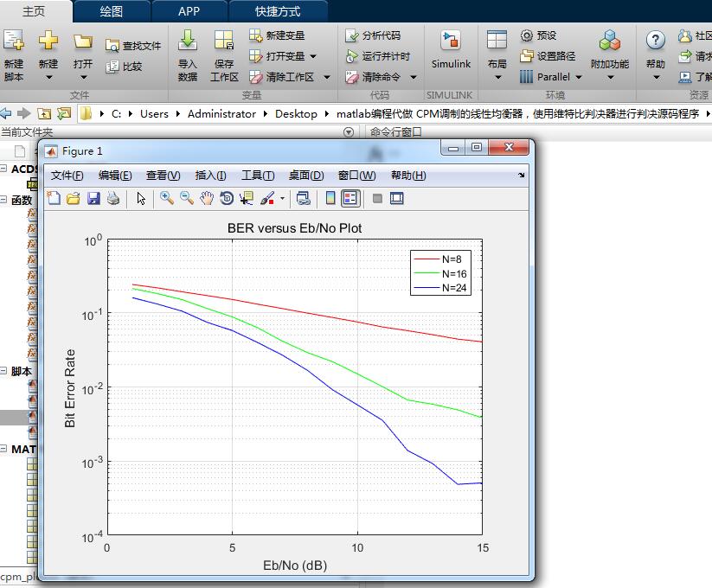
Task: Toggle the Insert Legend button
Action: coord(350,198)
